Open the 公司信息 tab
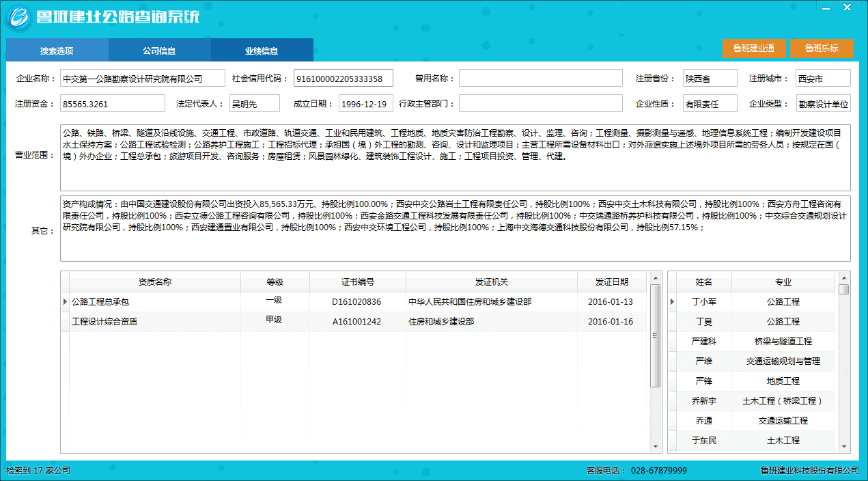 click(159, 51)
